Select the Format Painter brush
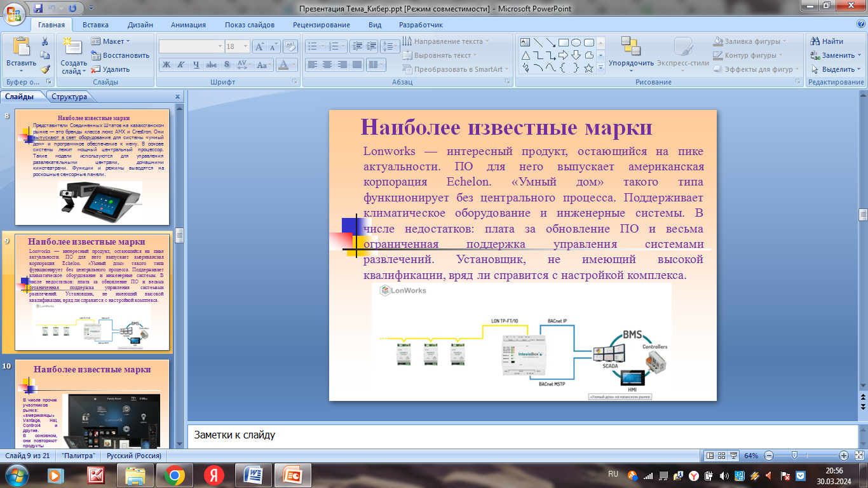Screen dimensions: 868x488 tap(45, 69)
